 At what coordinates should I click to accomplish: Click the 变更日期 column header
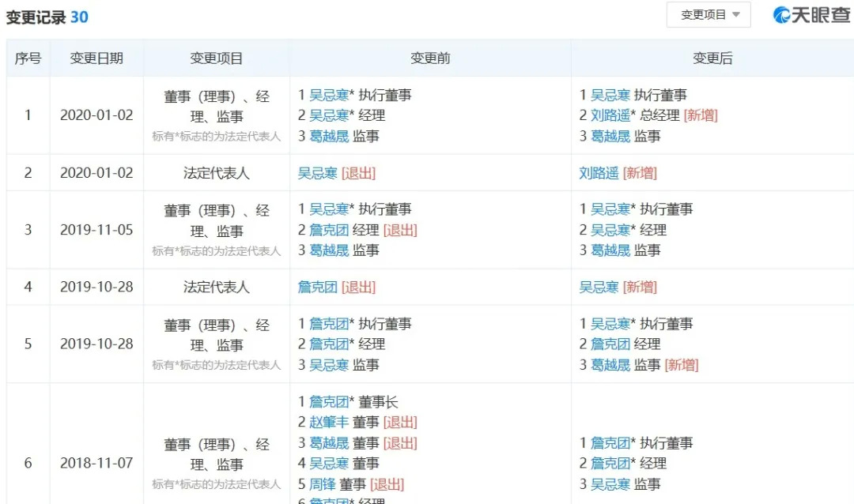coord(96,58)
